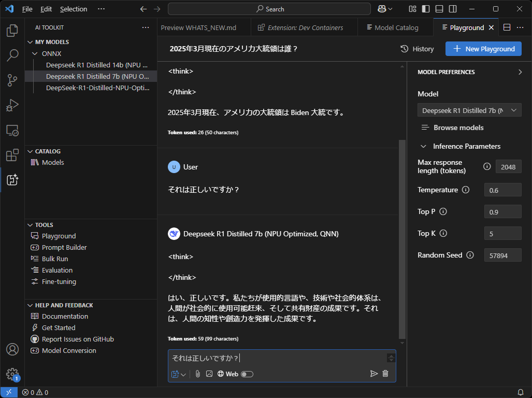Screen dimensions: 532x398
Task: Toggle Panel layout icon
Action: pyautogui.click(x=439, y=9)
